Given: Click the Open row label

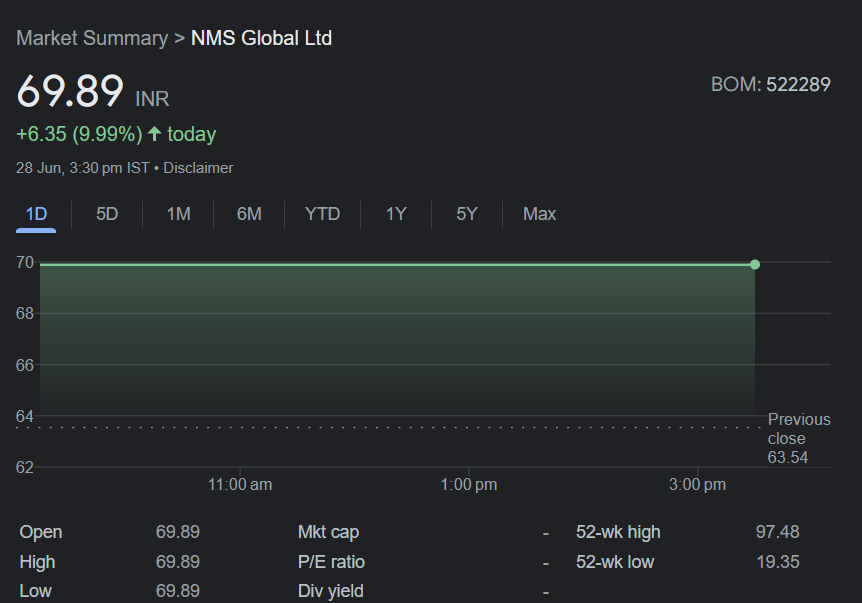Looking at the screenshot, I should pyautogui.click(x=41, y=532).
